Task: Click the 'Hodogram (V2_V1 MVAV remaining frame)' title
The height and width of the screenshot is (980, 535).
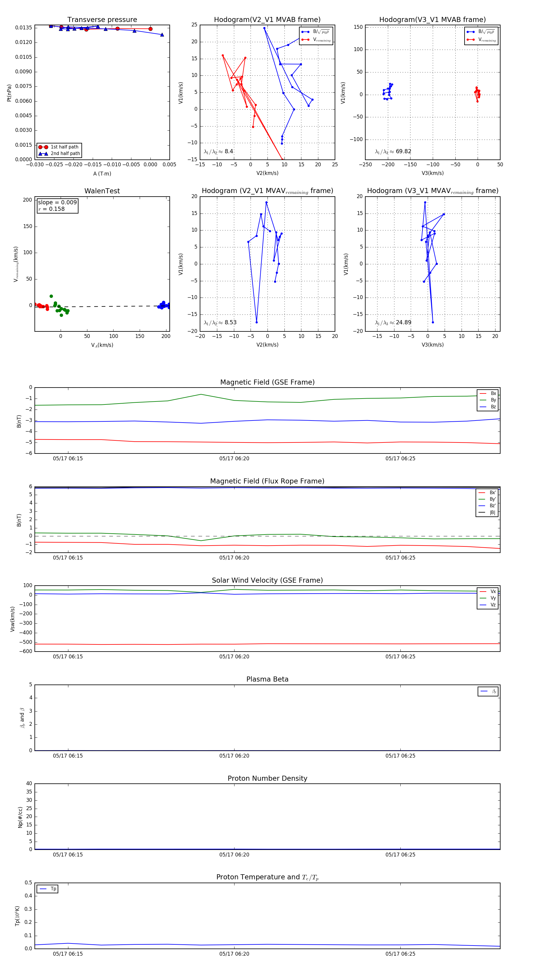Action: pyautogui.click(x=267, y=191)
